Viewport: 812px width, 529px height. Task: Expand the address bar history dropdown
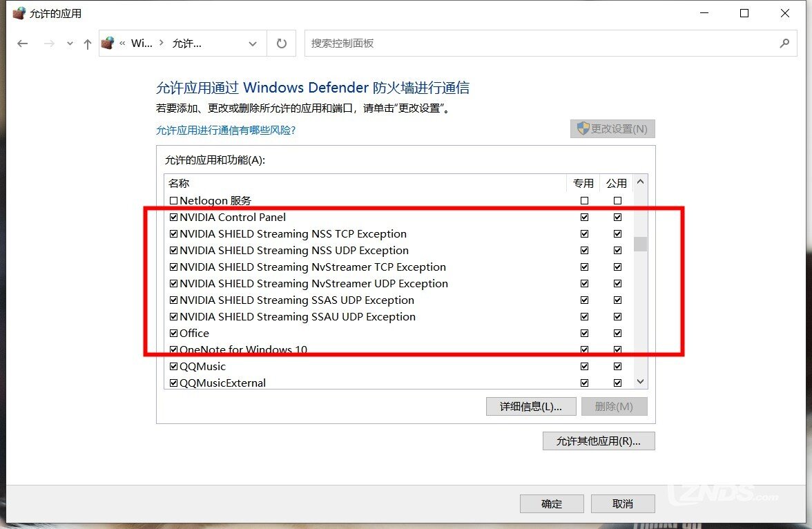click(x=253, y=44)
